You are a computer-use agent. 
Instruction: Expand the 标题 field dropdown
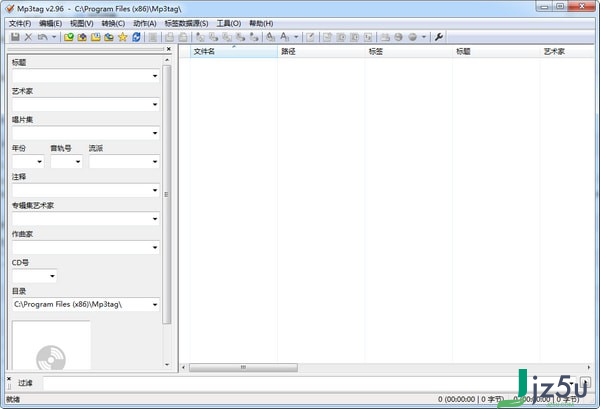coord(155,76)
